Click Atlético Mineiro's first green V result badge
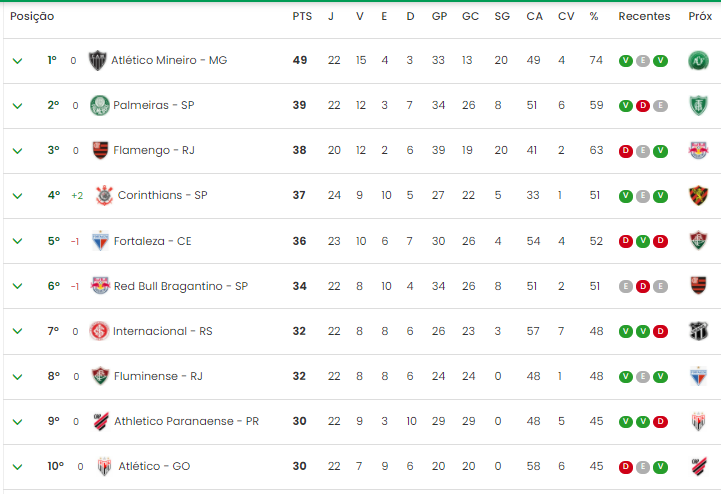Screen dimensions: 721x494 pos(626,61)
